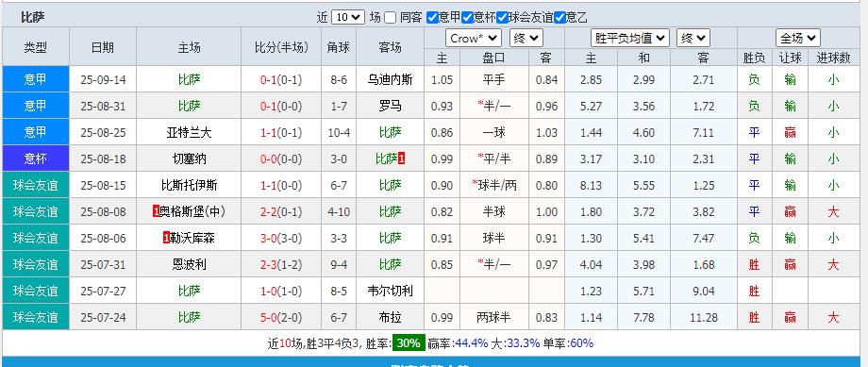Click away team 韦尔切利
This screenshot has width=868, height=367.
(391, 291)
